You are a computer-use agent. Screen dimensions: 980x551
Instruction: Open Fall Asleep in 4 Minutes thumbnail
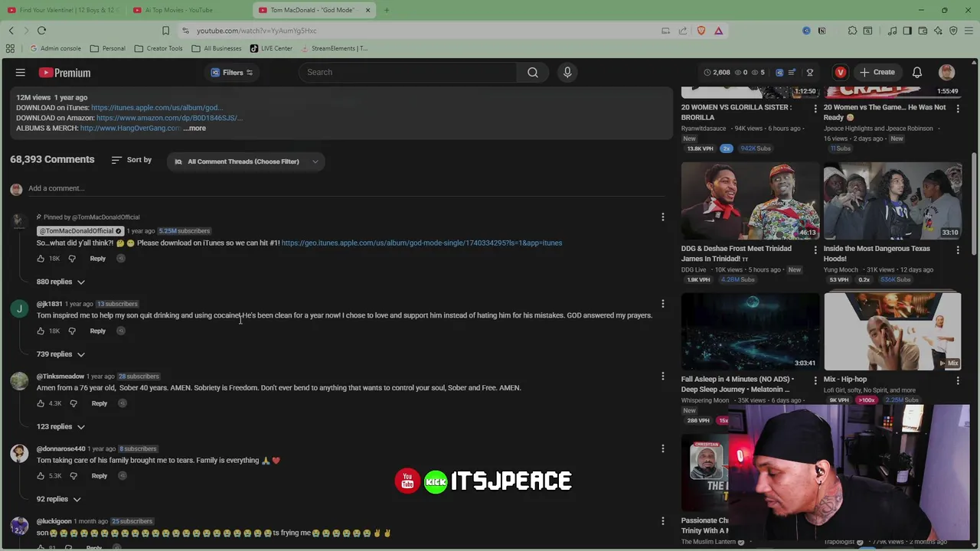(x=750, y=331)
